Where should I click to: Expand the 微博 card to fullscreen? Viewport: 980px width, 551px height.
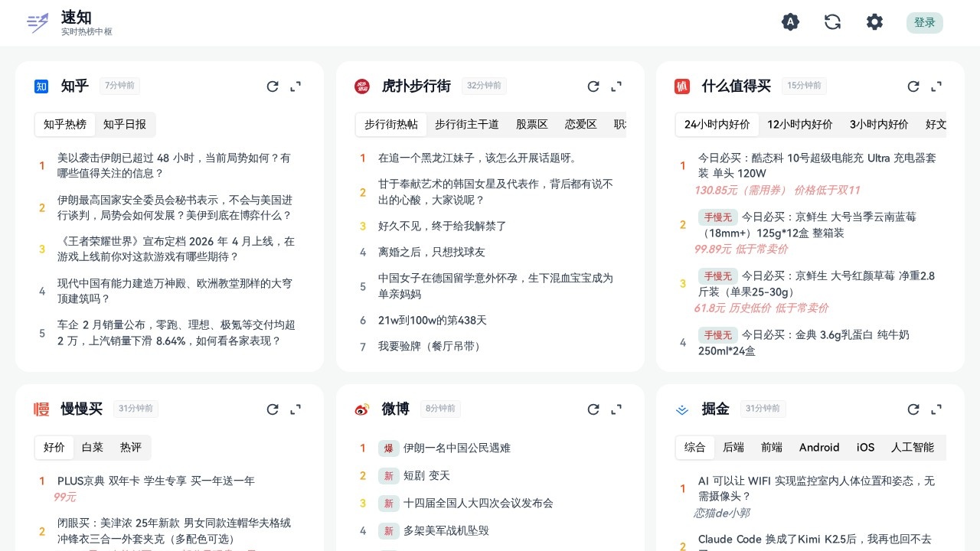[x=616, y=409]
